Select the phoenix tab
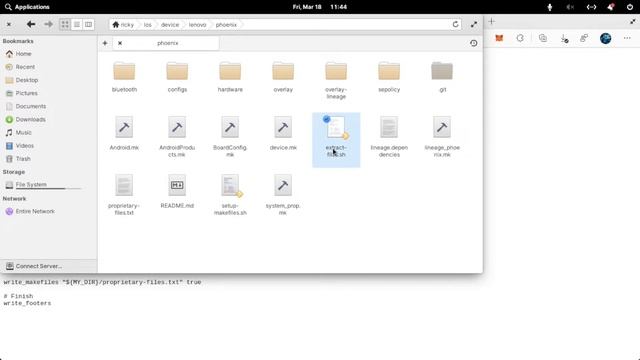 pyautogui.click(x=167, y=43)
